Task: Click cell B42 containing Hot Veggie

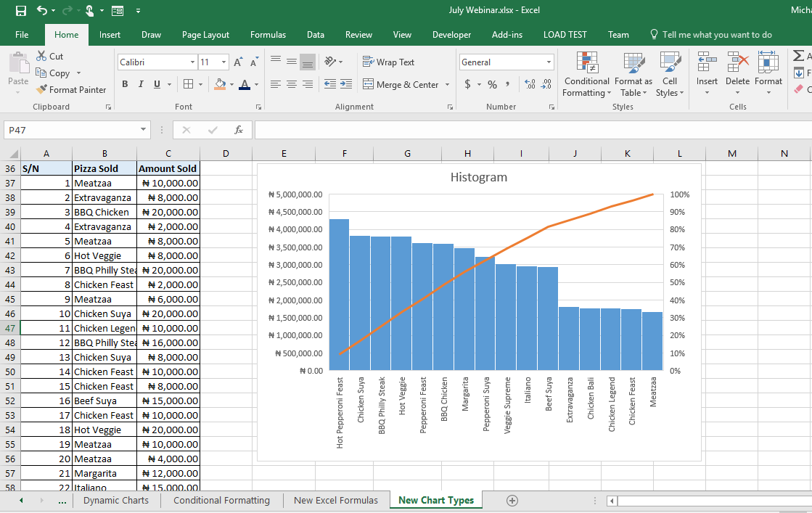Action: point(104,255)
